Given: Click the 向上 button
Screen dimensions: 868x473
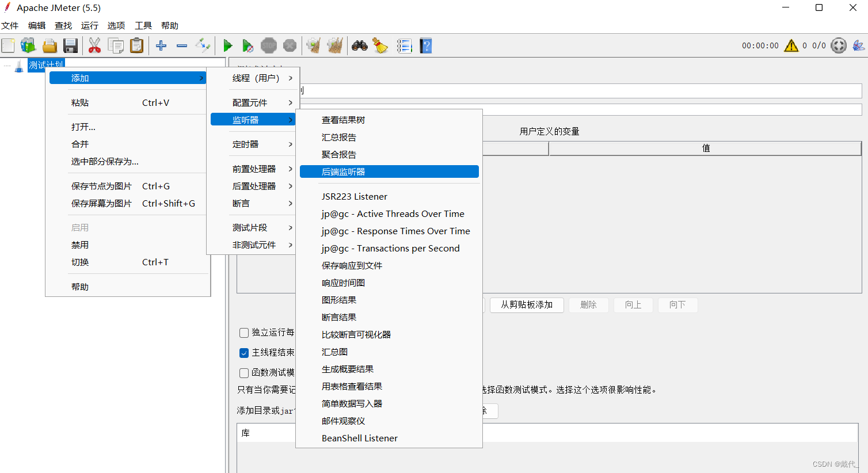Looking at the screenshot, I should coord(633,305).
